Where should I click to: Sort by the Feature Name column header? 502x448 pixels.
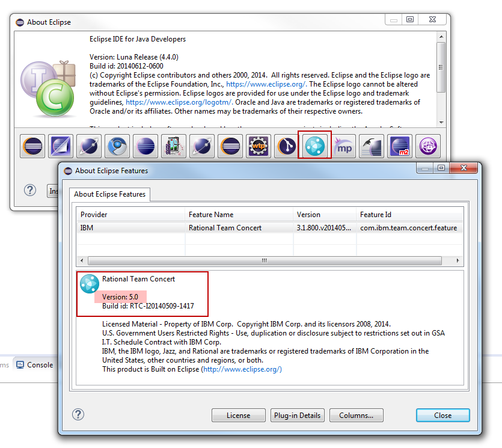click(x=239, y=215)
